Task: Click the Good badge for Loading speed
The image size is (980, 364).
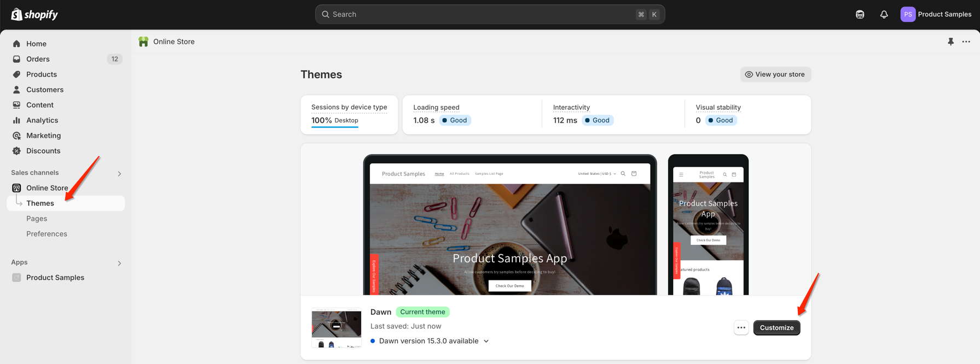Action: coord(455,120)
